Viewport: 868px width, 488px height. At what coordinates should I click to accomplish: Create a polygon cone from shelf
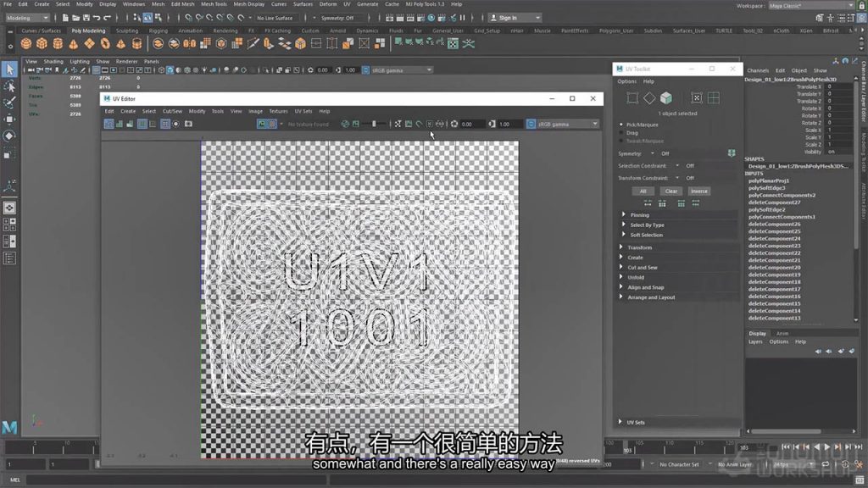[73, 44]
